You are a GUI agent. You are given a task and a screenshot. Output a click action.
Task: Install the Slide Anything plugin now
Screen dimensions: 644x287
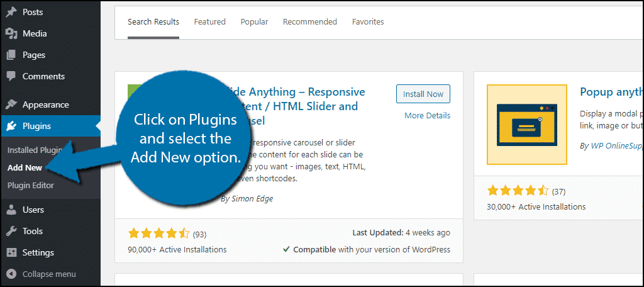(x=423, y=94)
